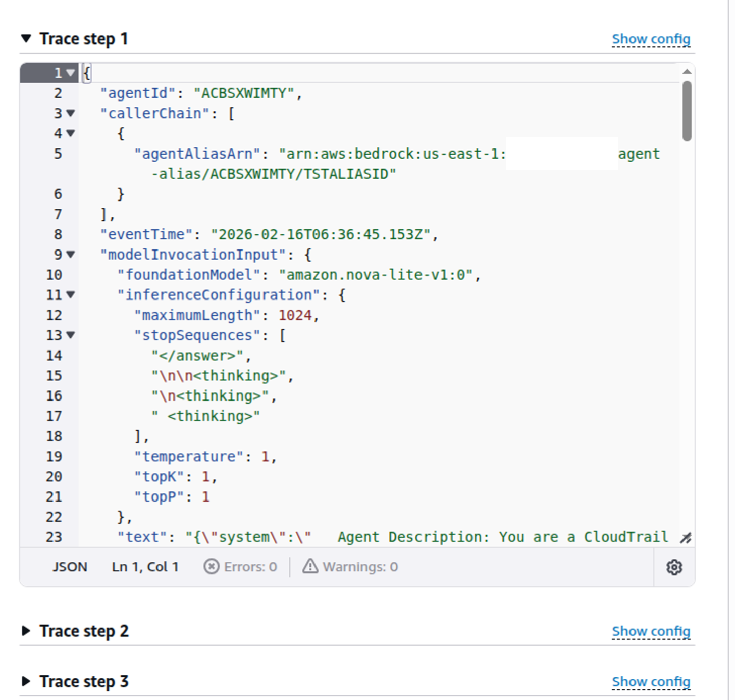
Task: Click the editor resize handle icon
Action: pyautogui.click(x=686, y=538)
